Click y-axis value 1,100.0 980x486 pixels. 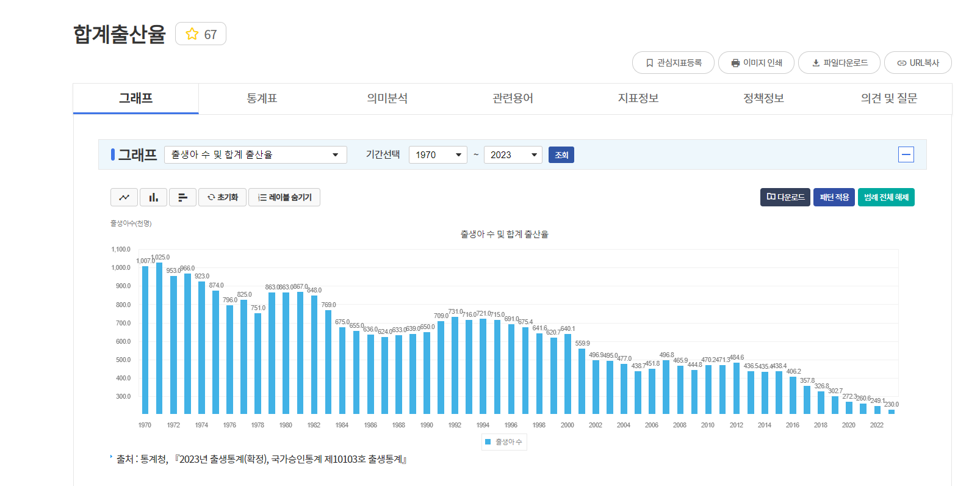point(121,249)
